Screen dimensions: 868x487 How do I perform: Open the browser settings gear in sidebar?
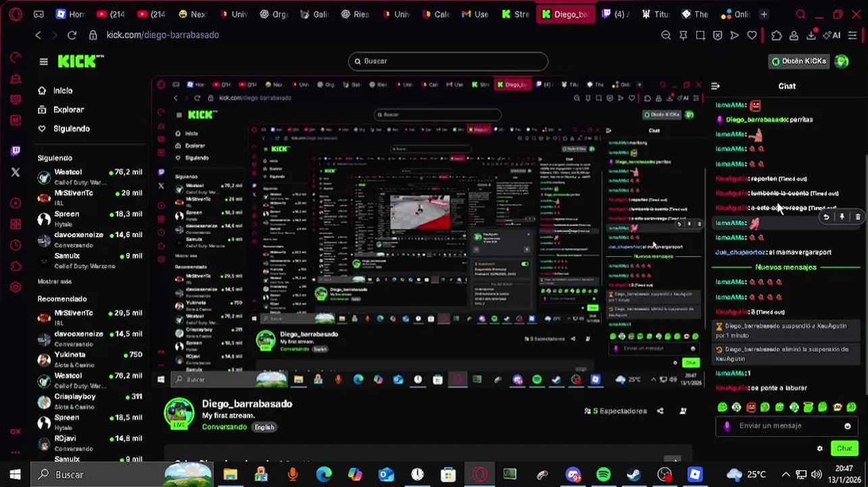coord(16,287)
